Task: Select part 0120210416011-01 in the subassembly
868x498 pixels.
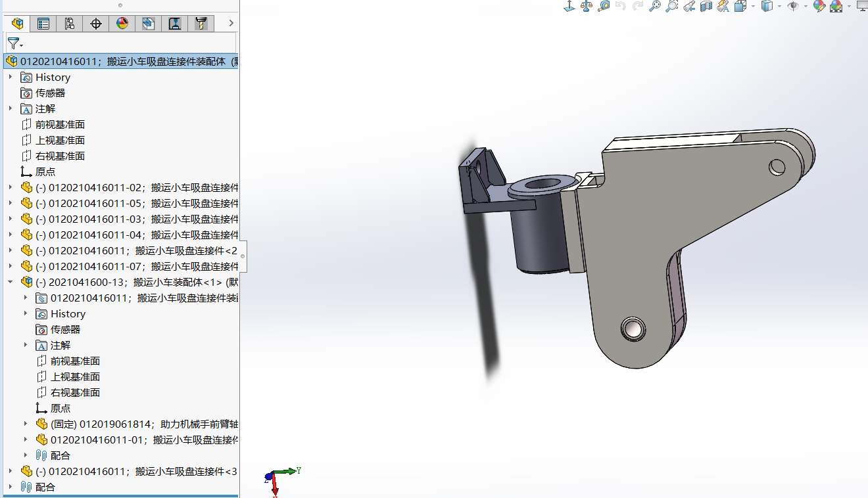Action: tap(137, 440)
